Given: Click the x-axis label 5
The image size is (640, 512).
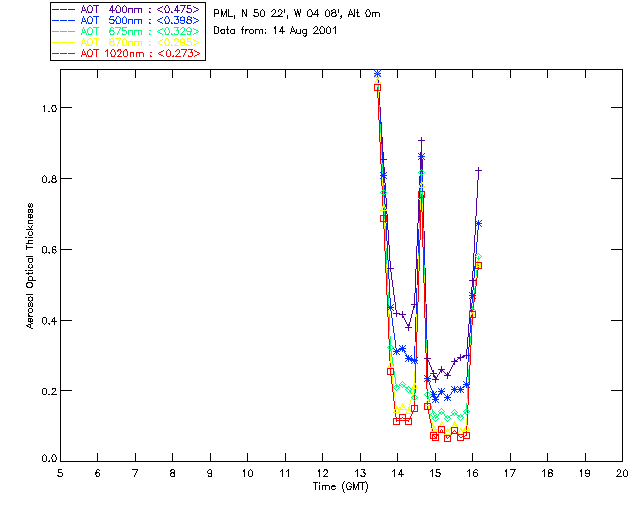Looking at the screenshot, I should coord(60,473).
